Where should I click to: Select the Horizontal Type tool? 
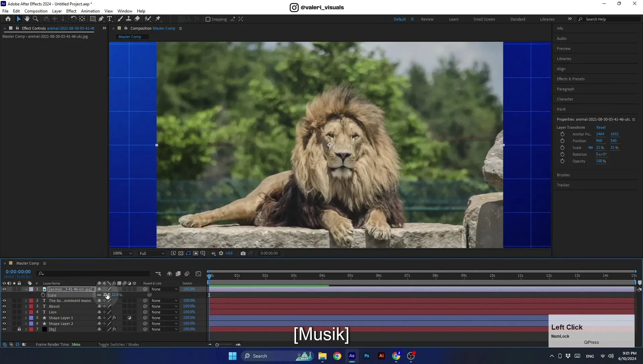(110, 19)
